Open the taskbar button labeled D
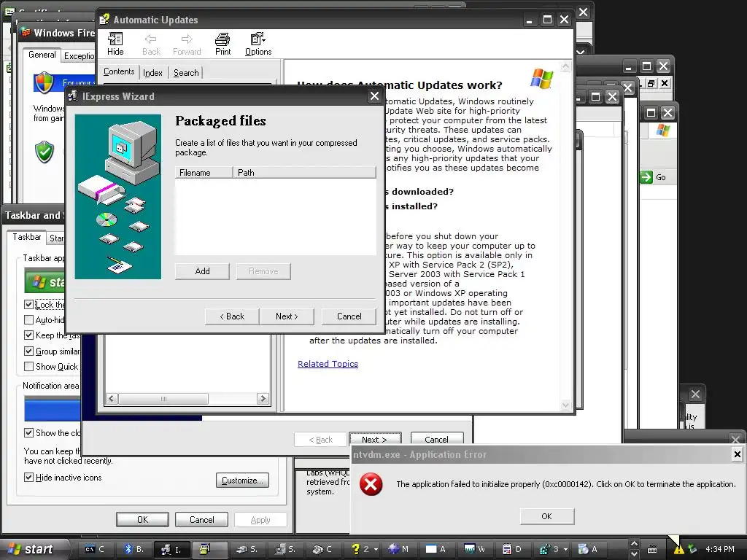The height and width of the screenshot is (560, 747). click(512, 549)
